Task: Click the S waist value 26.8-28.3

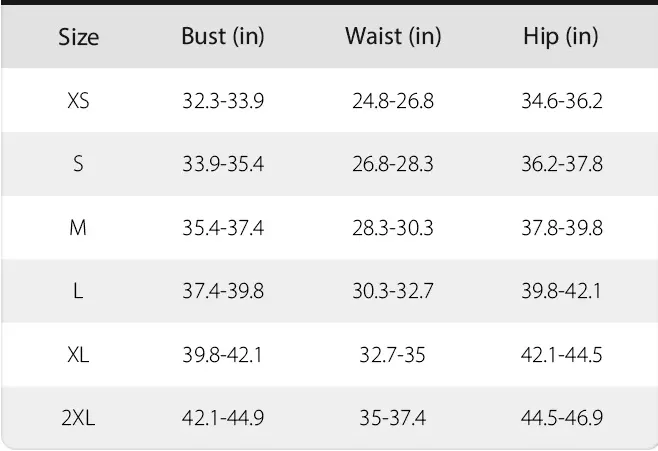Action: pos(392,164)
